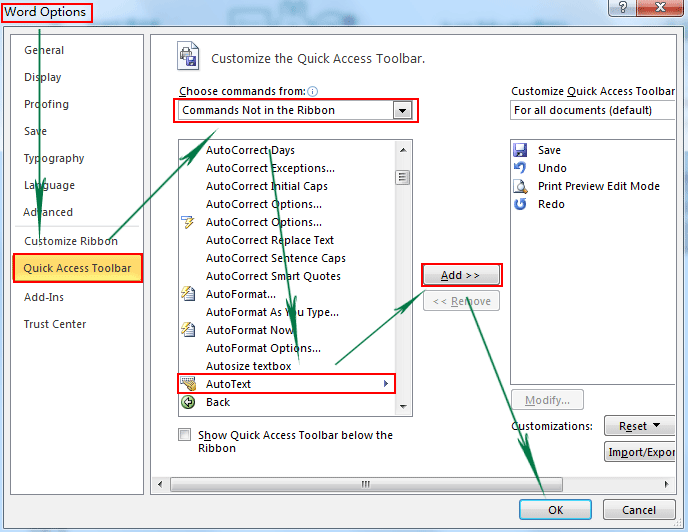The height and width of the screenshot is (532, 688).
Task: Select AutoCorrect Smart Quotes command
Action: point(287,276)
